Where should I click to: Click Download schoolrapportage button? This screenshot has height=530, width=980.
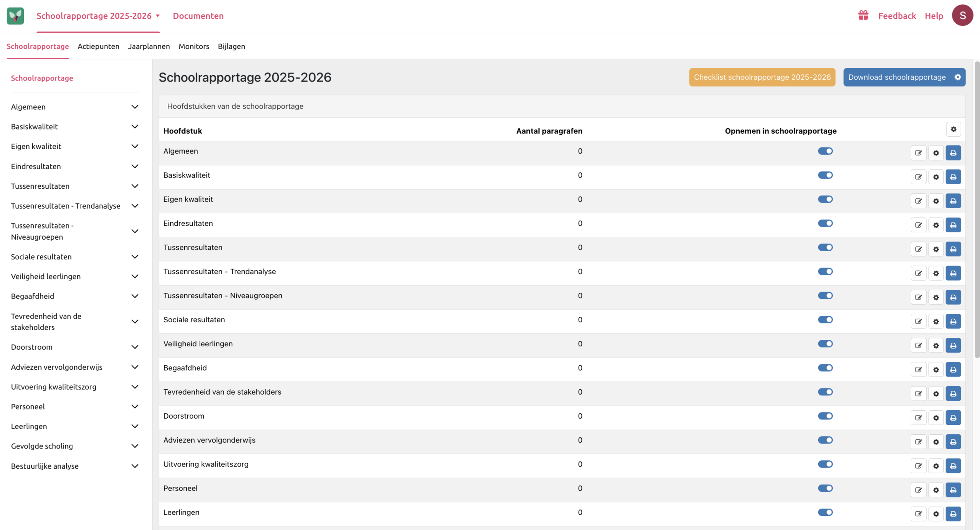[x=897, y=77]
